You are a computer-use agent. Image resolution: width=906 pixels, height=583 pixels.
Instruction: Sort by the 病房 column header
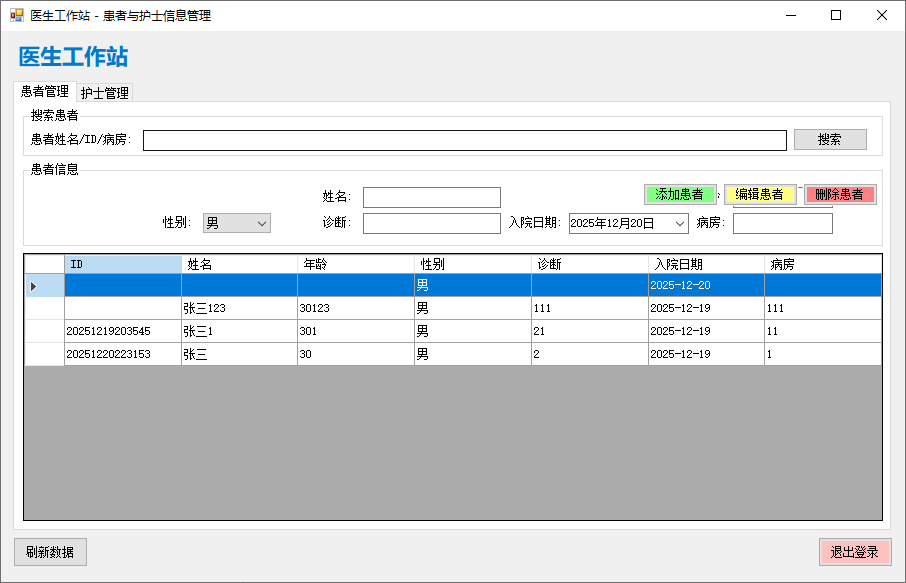[823, 264]
